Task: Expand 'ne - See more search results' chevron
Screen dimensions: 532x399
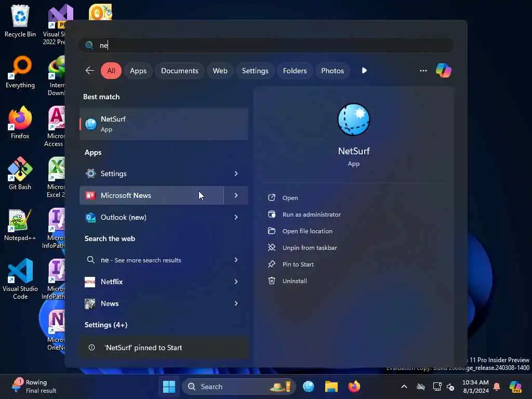Action: 236,260
